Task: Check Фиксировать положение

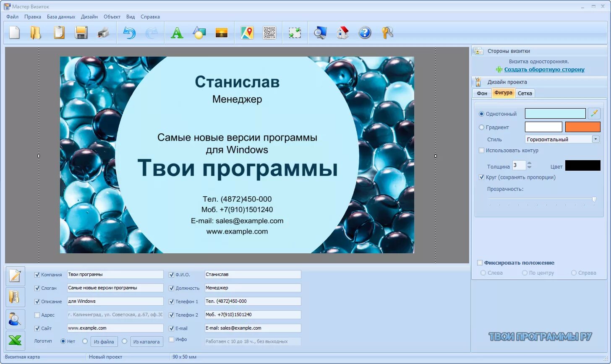Action: [480, 263]
